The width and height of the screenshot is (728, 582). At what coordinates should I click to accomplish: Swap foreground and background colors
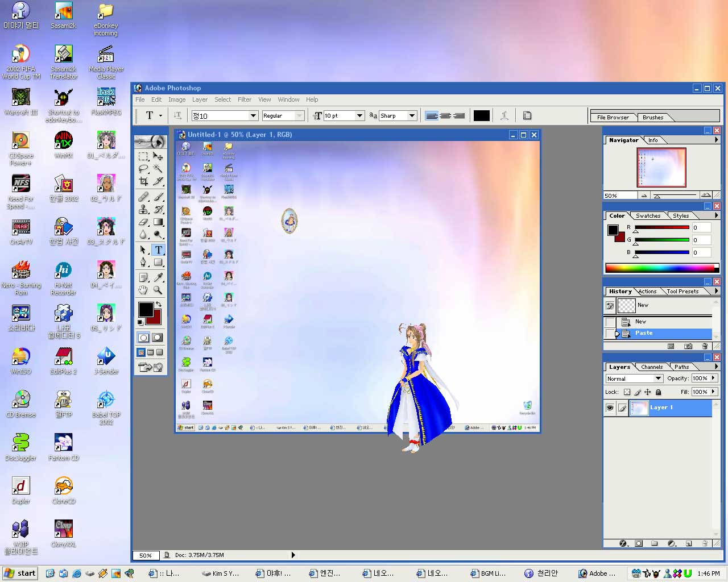click(x=159, y=305)
